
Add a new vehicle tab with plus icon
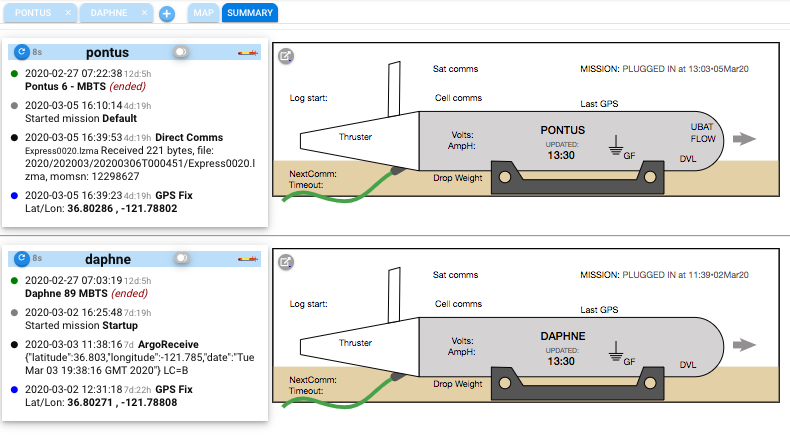click(x=166, y=14)
